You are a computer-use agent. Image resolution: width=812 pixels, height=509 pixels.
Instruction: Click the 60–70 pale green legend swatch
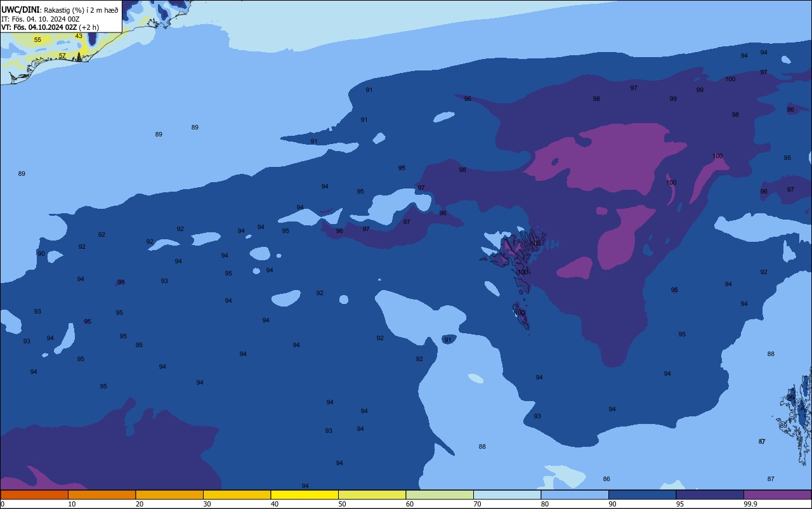[440, 494]
